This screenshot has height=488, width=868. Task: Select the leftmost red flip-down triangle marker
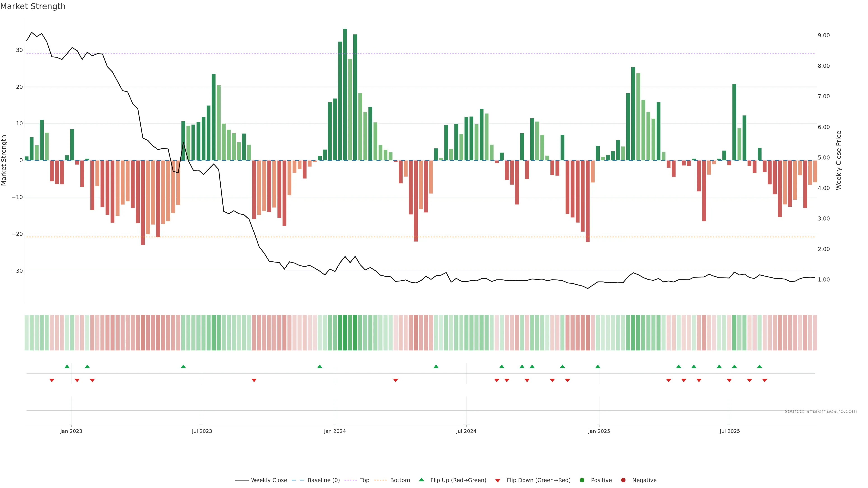(x=52, y=380)
